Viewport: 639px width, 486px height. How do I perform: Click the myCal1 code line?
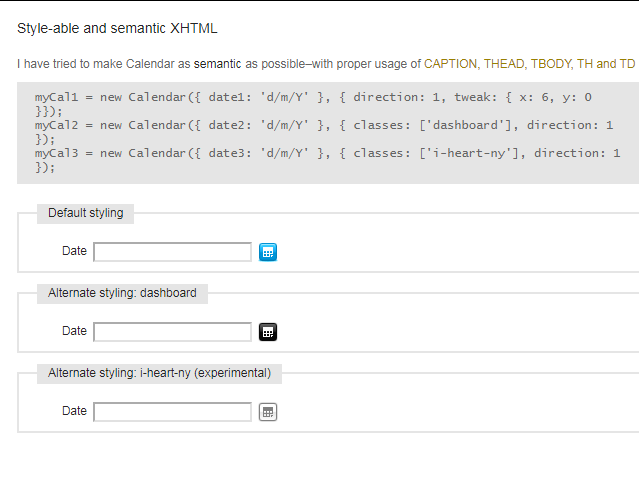(313, 104)
